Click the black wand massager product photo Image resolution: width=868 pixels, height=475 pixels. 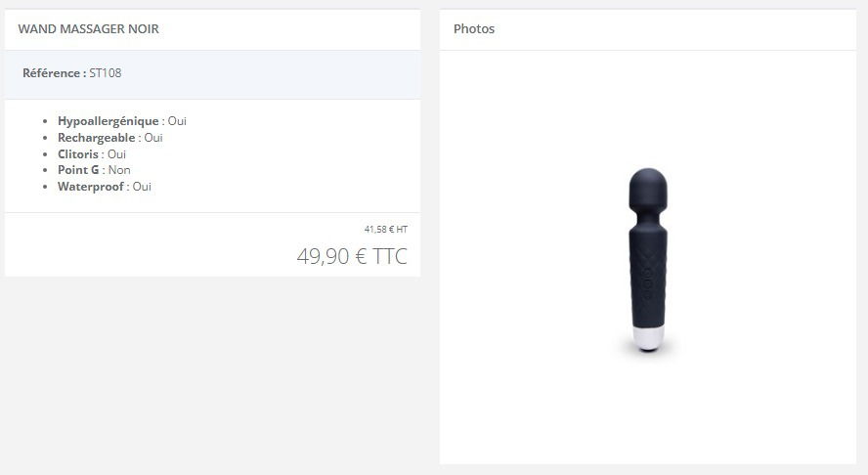tap(648, 260)
